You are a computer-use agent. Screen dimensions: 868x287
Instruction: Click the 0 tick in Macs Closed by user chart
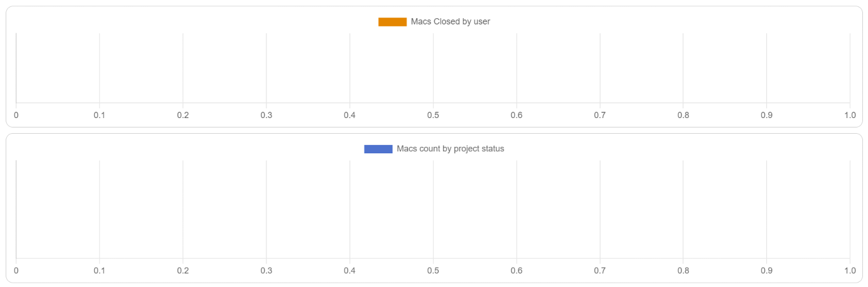coord(16,116)
